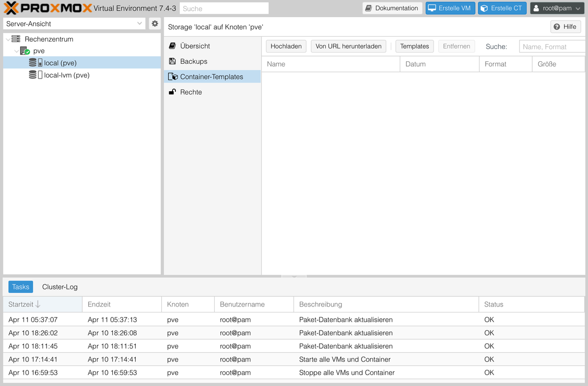Click the Rechte unlock icon
588x386 pixels.
(x=172, y=92)
